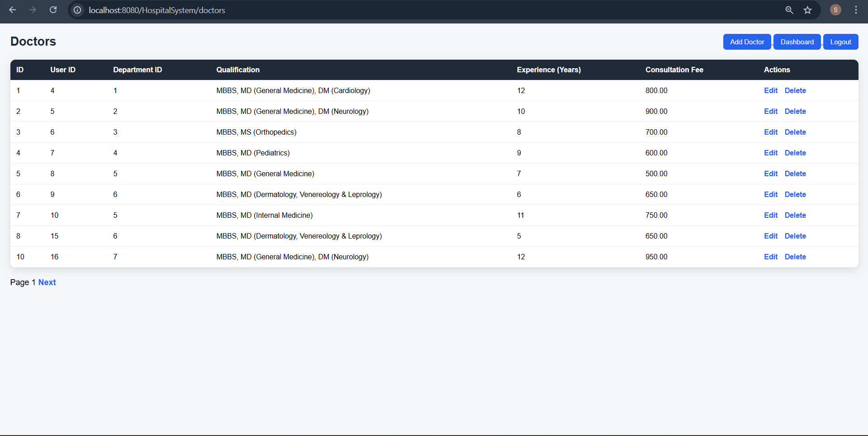The height and width of the screenshot is (436, 868).
Task: Open the site information icon
Action: [x=78, y=10]
